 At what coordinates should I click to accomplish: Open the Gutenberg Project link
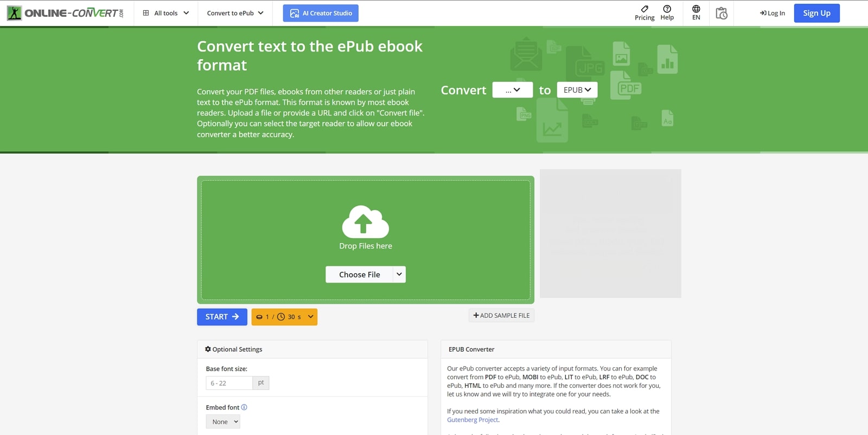click(x=473, y=420)
